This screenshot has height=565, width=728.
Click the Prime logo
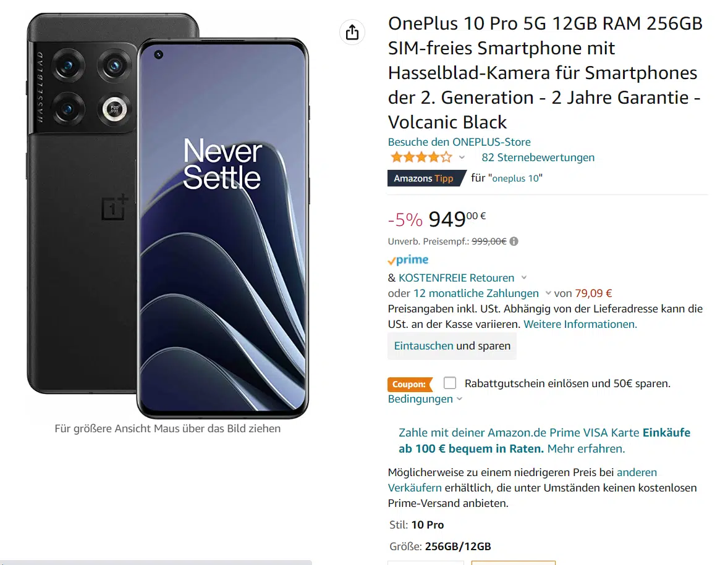pos(408,260)
